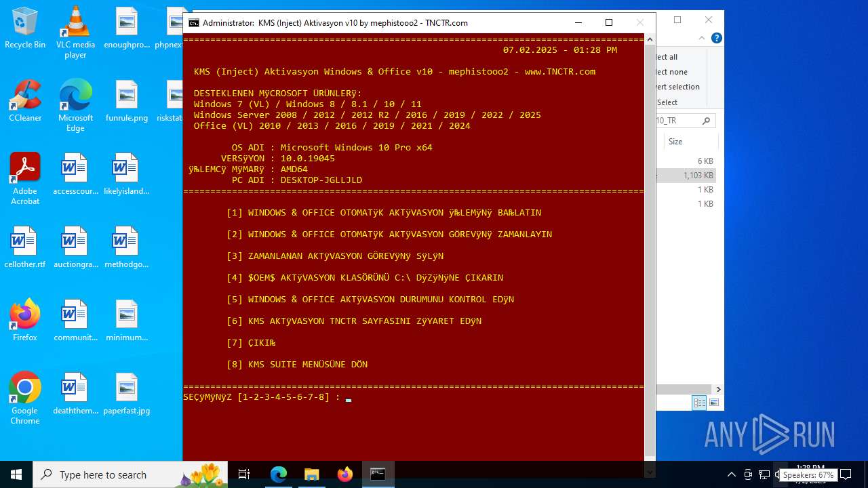This screenshot has height=488, width=868.
Task: Select the 1,103 KB file row
Action: [686, 176]
